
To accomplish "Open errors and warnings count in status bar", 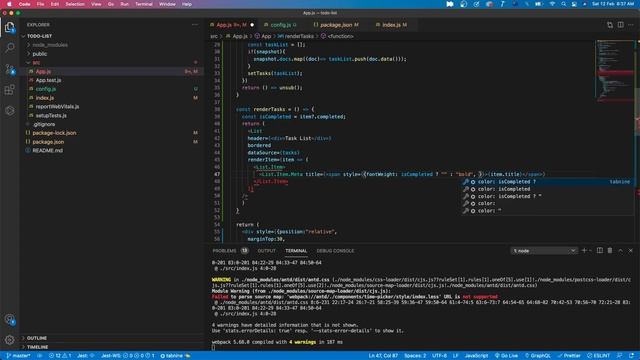I will click(60, 356).
